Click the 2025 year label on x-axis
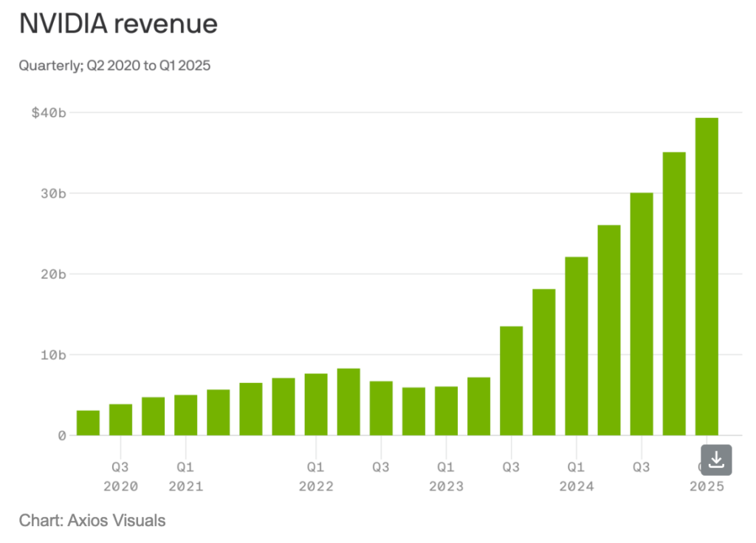The image size is (756, 543). point(707,487)
